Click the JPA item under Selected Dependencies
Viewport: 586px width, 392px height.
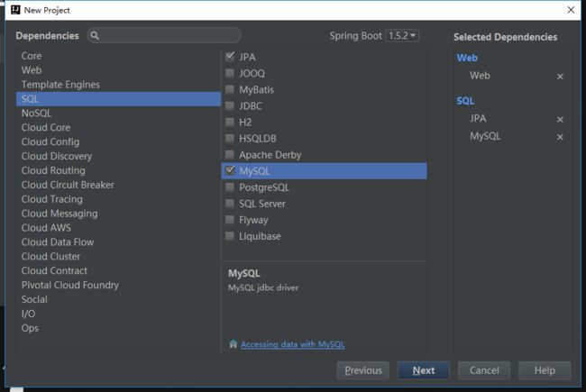(478, 118)
